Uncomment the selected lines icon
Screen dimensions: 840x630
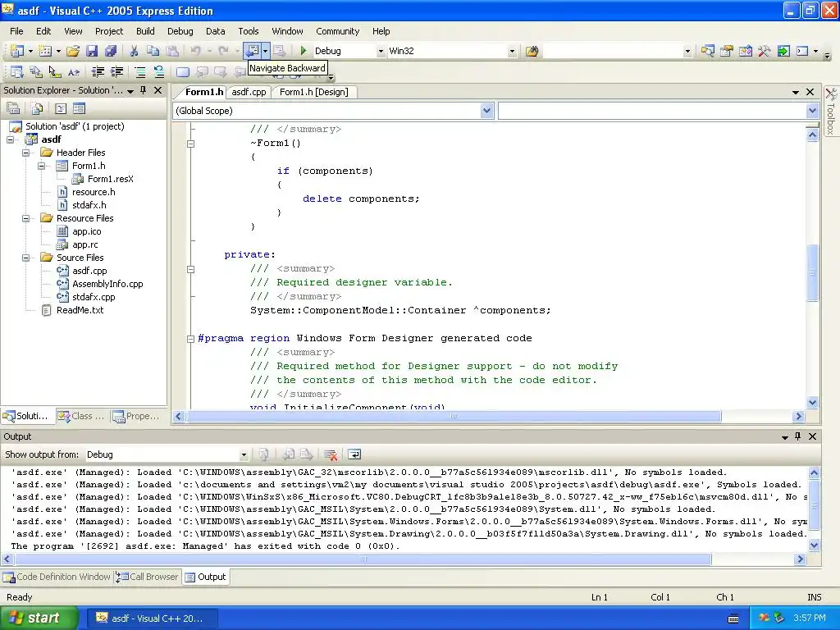pos(158,71)
